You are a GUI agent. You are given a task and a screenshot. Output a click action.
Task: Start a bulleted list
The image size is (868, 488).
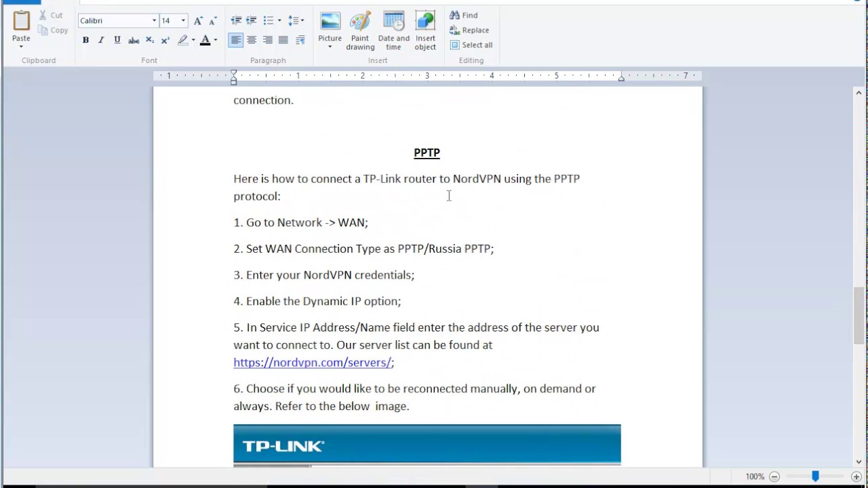tap(269, 21)
